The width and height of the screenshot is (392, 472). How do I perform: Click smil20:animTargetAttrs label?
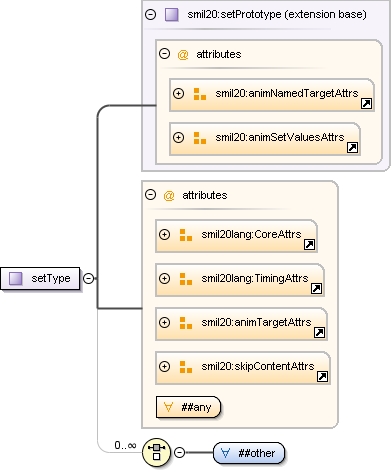256,322
